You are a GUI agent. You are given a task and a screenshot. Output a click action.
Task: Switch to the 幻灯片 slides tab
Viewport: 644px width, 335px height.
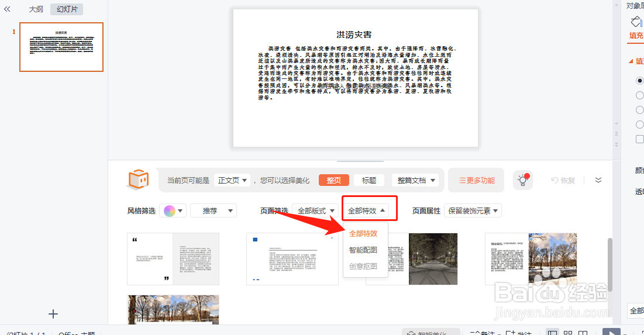pyautogui.click(x=67, y=9)
